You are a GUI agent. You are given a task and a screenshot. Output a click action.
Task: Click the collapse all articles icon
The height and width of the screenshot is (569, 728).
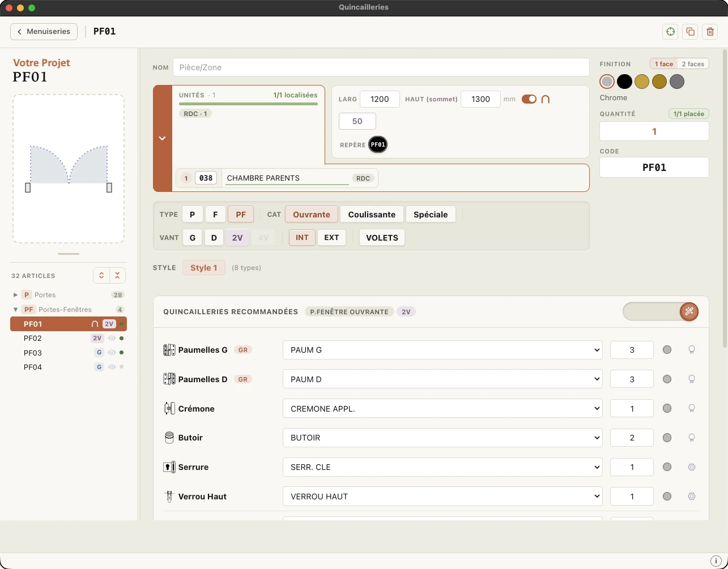117,276
